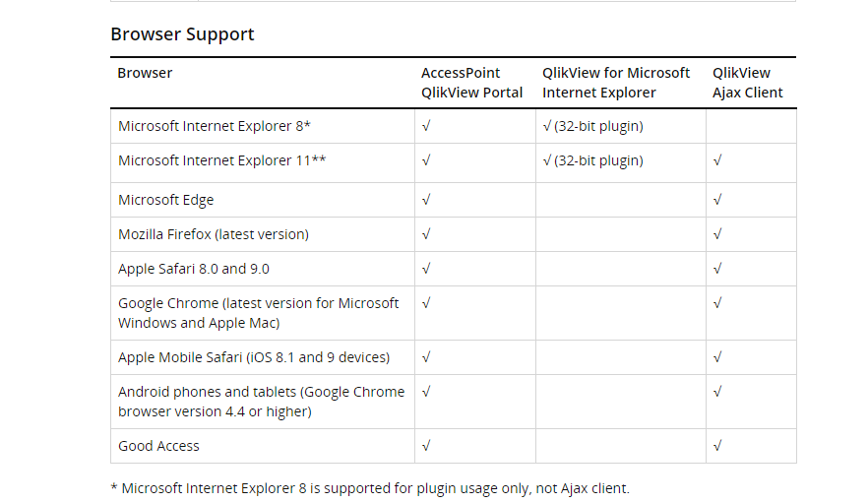Click the Google Chrome browser cell
The image size is (868, 503).
pyautogui.click(x=258, y=313)
